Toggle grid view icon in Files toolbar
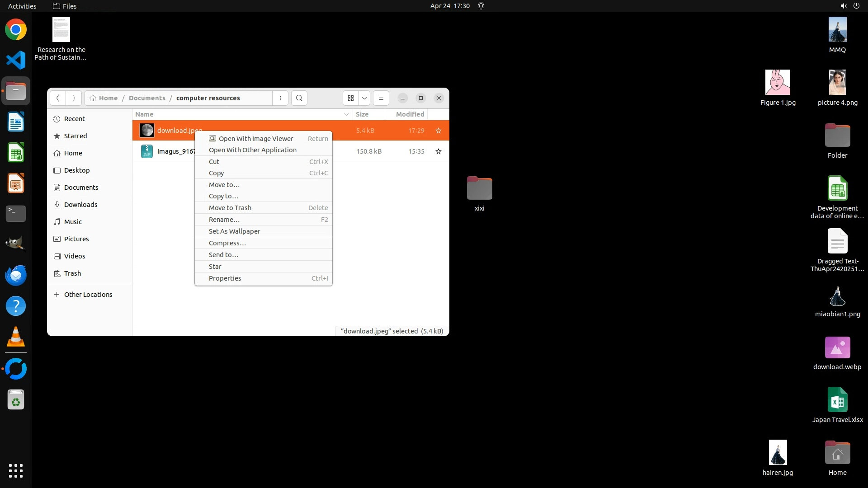868x488 pixels. coord(351,98)
